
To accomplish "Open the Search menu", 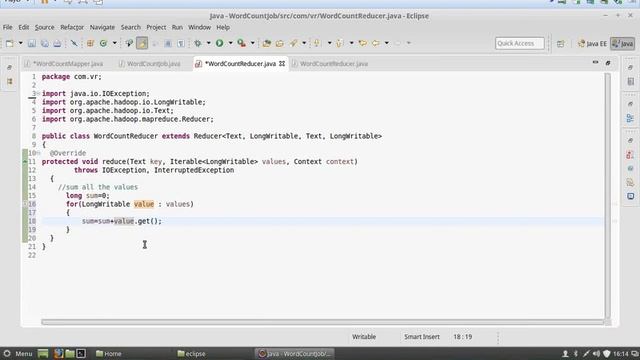I will (x=131, y=27).
